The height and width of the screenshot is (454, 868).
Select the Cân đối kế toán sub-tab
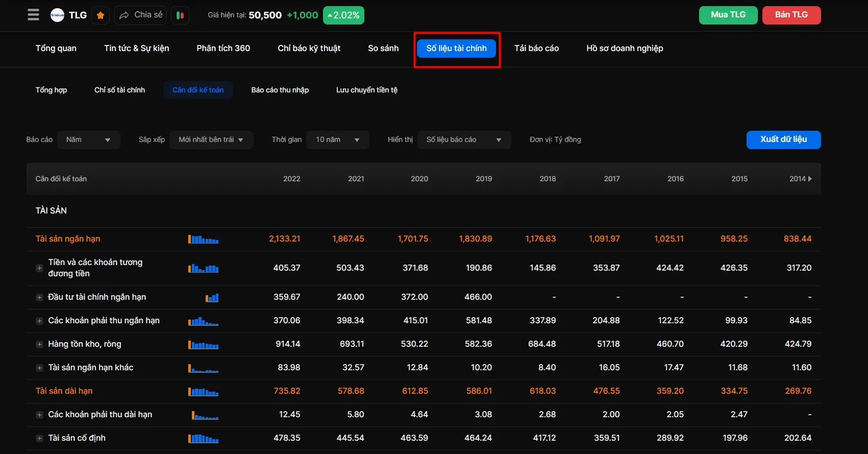click(x=198, y=90)
